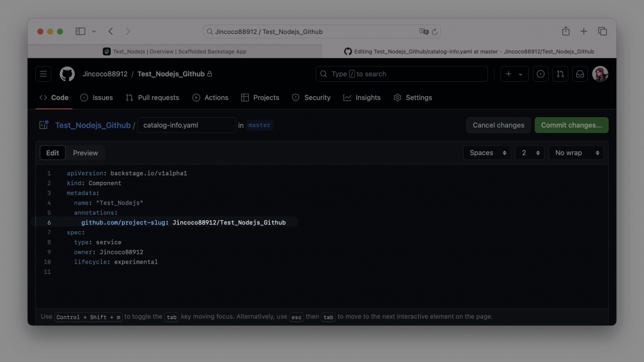Switch to Edit mode
The width and height of the screenshot is (644, 362).
pos(53,153)
